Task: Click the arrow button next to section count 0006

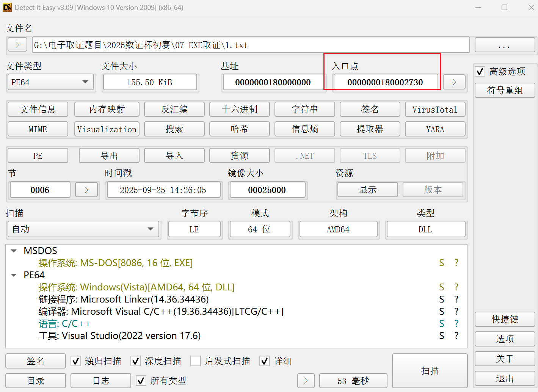Action: point(86,190)
